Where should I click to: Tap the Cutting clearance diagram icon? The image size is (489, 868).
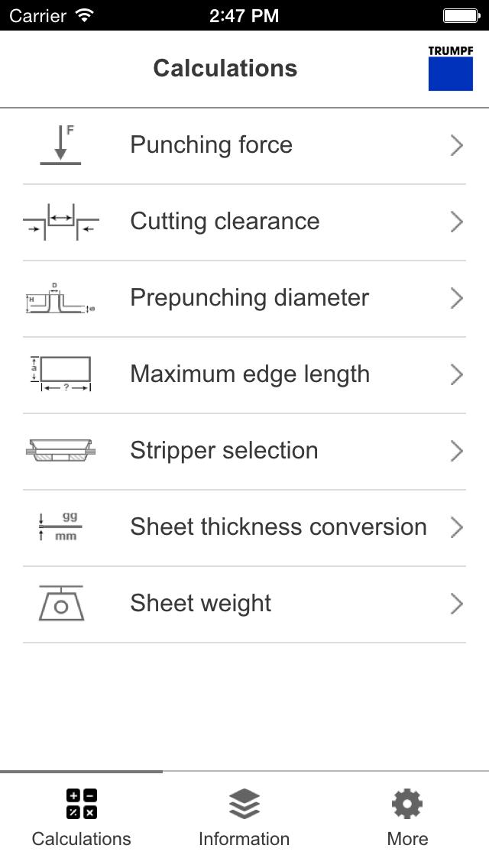click(x=60, y=222)
